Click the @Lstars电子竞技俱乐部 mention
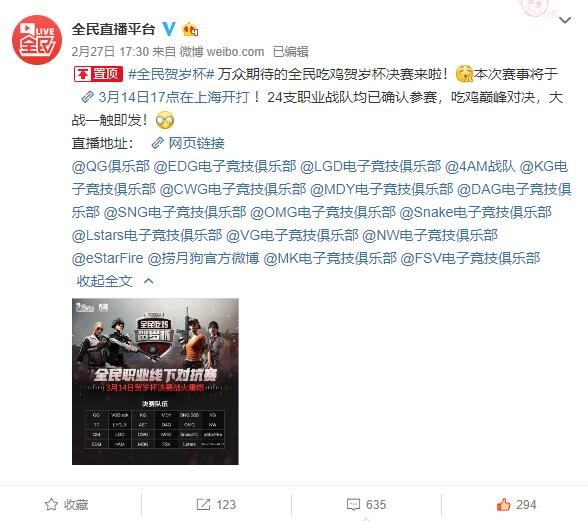 [147, 235]
